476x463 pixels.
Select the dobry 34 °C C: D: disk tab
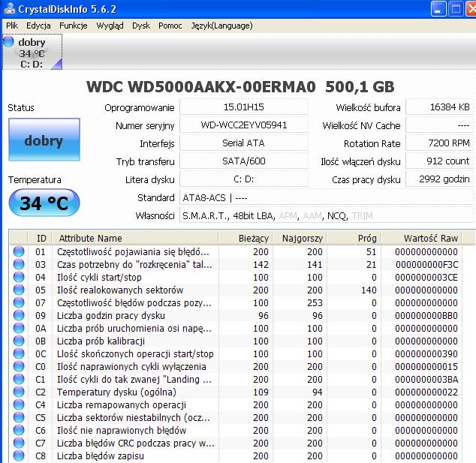[32, 52]
